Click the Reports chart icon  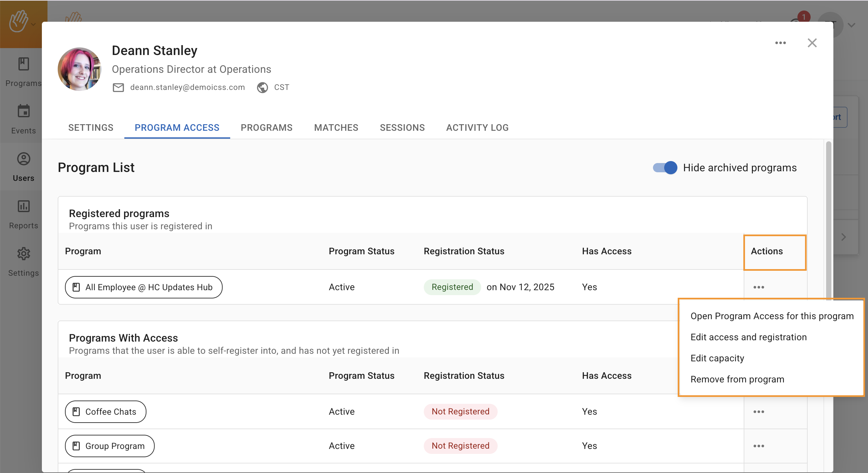[24, 206]
